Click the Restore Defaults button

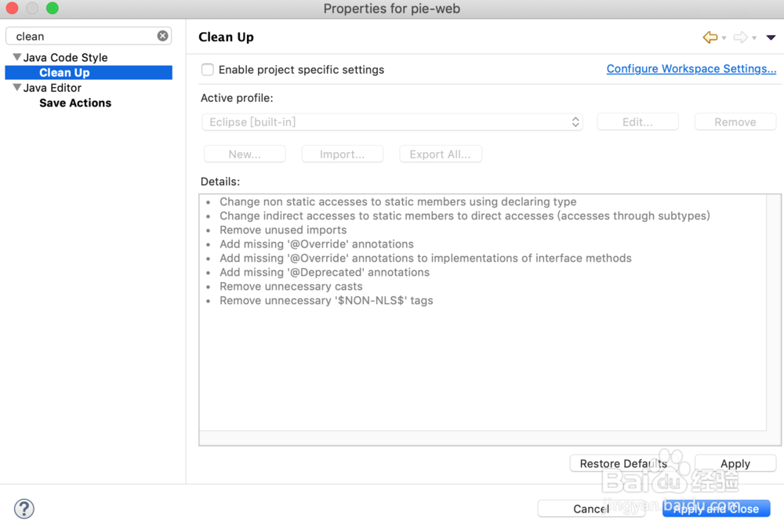(623, 464)
